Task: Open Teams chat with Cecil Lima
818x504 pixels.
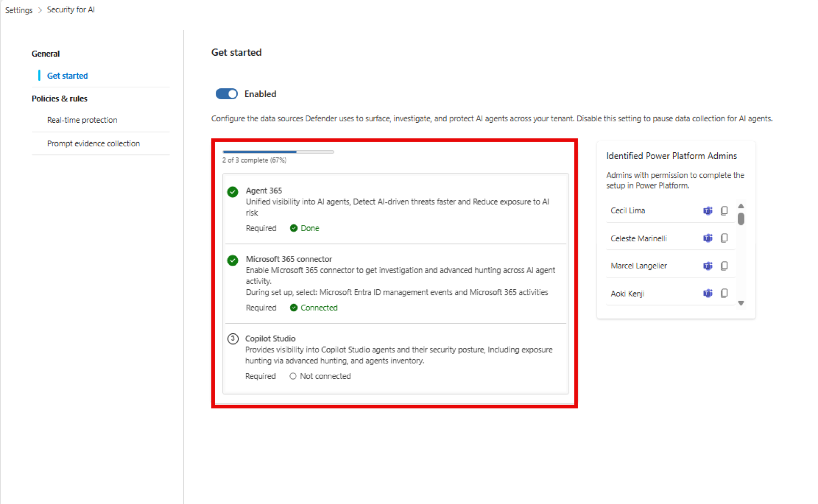Action: [x=708, y=211]
